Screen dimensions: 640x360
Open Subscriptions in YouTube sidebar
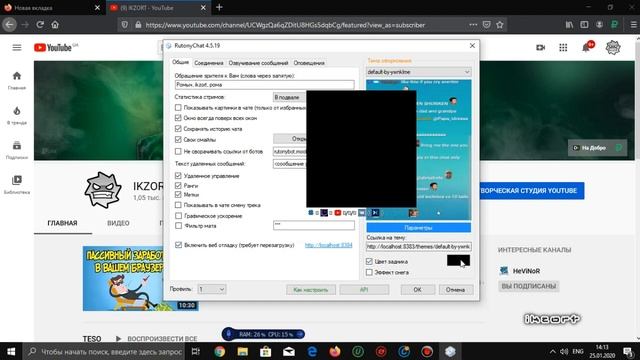[x=17, y=150]
